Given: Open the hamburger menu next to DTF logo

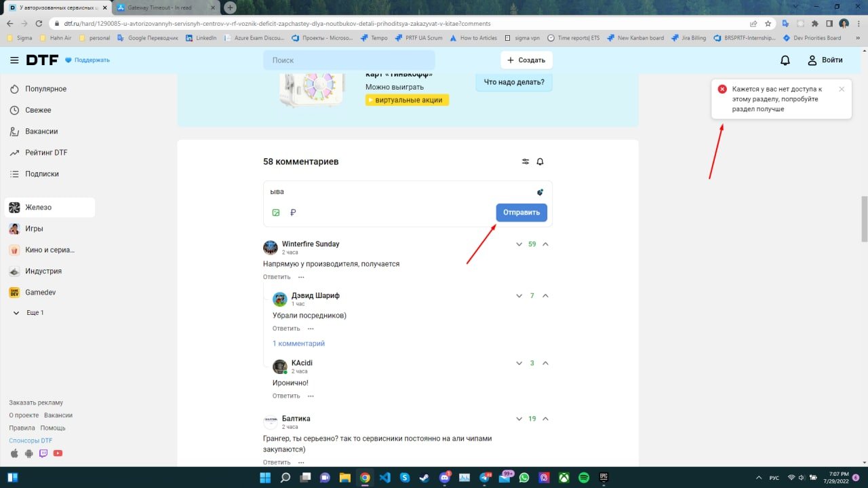Looking at the screenshot, I should pyautogui.click(x=14, y=60).
